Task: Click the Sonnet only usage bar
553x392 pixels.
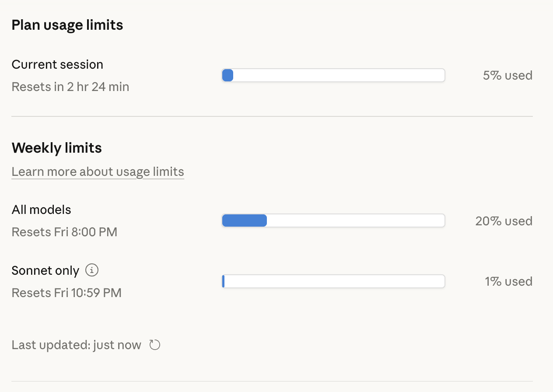Action: tap(333, 281)
